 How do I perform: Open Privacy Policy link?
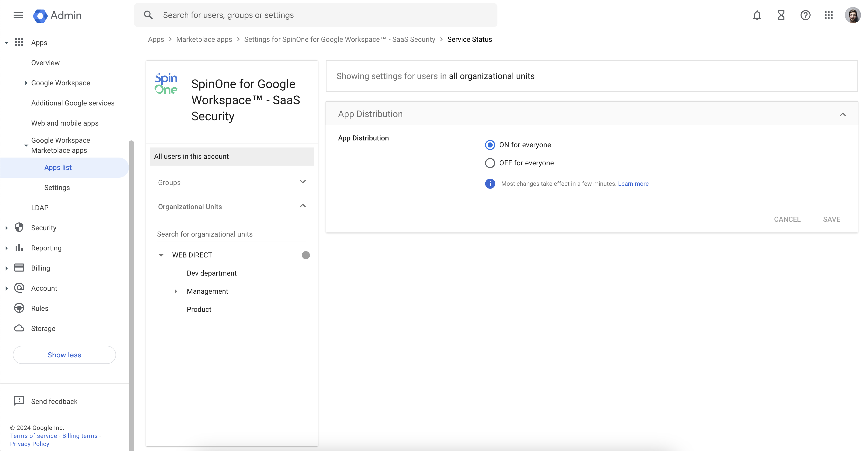pos(30,444)
